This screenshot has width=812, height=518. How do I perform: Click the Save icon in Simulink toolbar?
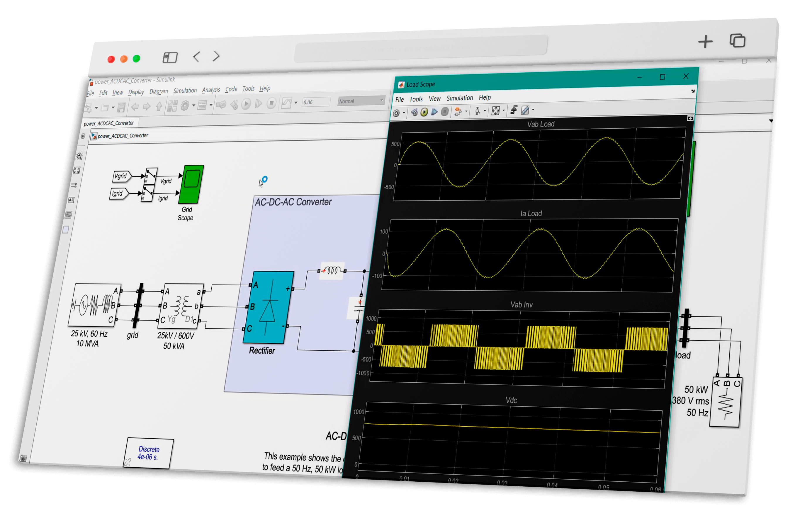121,108
